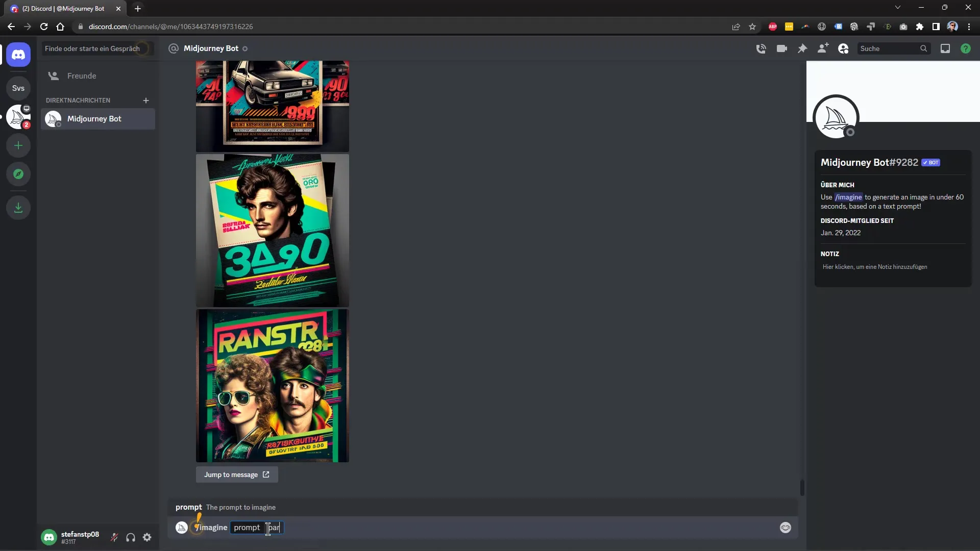Screen dimensions: 980x551
Task: Click Jump to message button
Action: (x=237, y=474)
